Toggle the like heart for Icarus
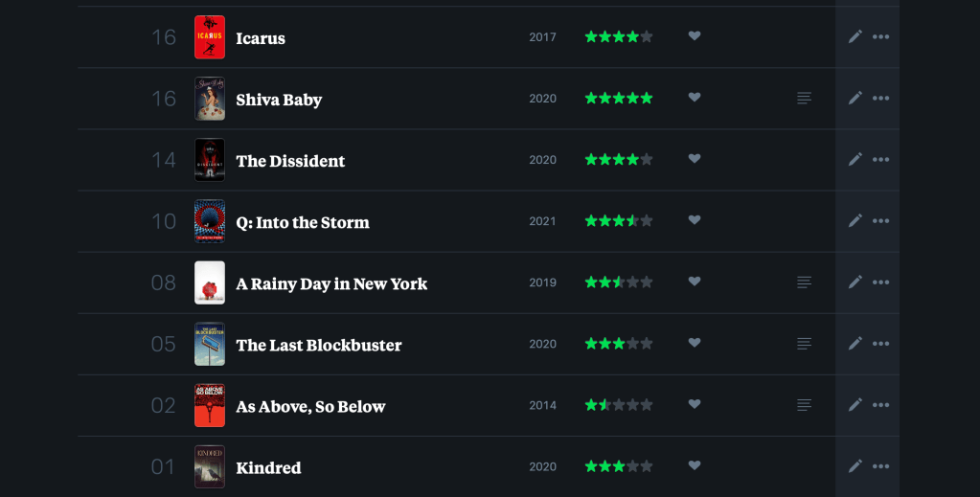980x497 pixels. [x=695, y=36]
